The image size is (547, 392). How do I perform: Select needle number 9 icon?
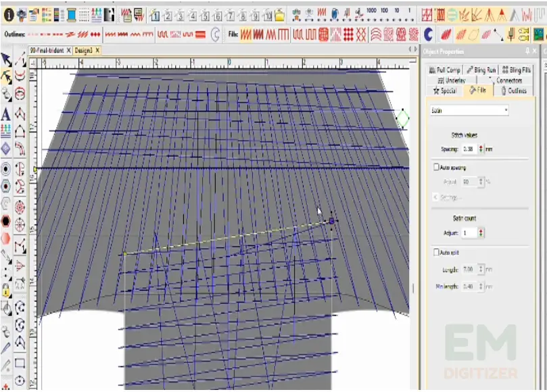(x=255, y=16)
